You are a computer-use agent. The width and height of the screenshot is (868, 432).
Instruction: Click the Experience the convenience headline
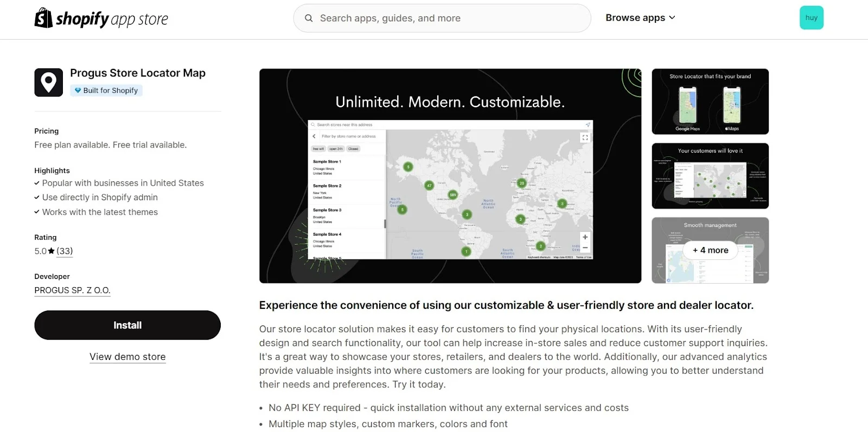coord(506,305)
